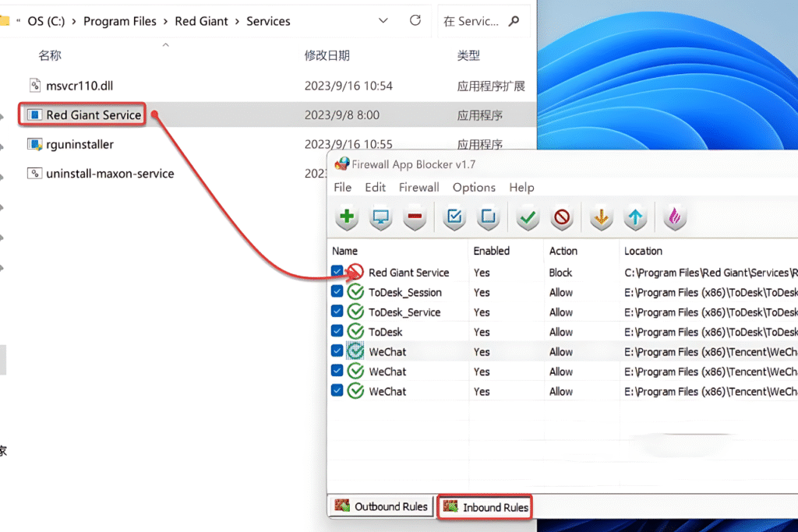Uncheck the ToDesk_Session rule
Image resolution: width=798 pixels, height=532 pixels.
point(337,292)
